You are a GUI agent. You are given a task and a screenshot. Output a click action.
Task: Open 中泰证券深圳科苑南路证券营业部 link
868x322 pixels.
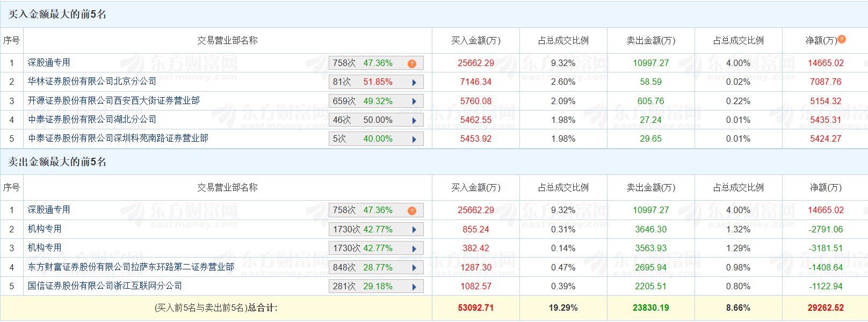(x=118, y=138)
